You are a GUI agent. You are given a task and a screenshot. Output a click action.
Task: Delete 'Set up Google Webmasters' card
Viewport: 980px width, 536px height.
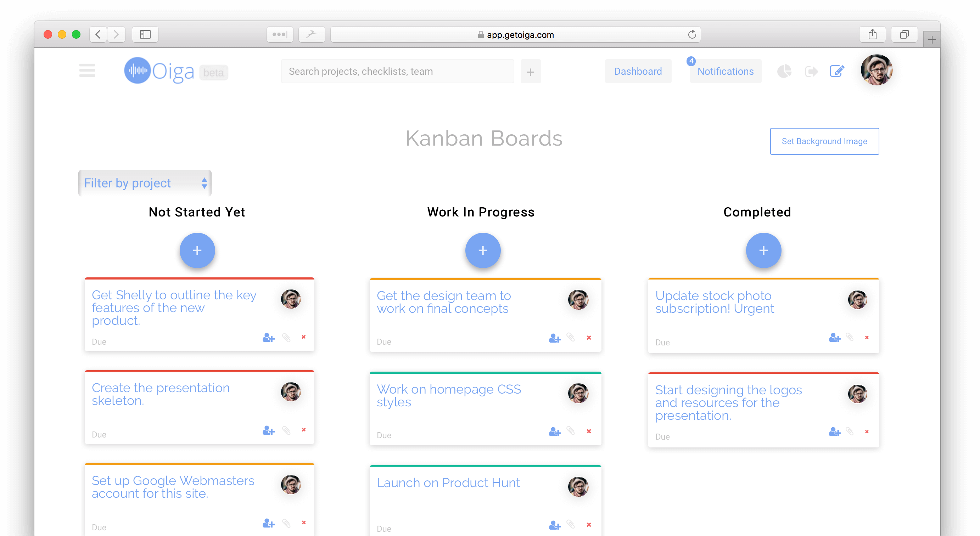[304, 523]
